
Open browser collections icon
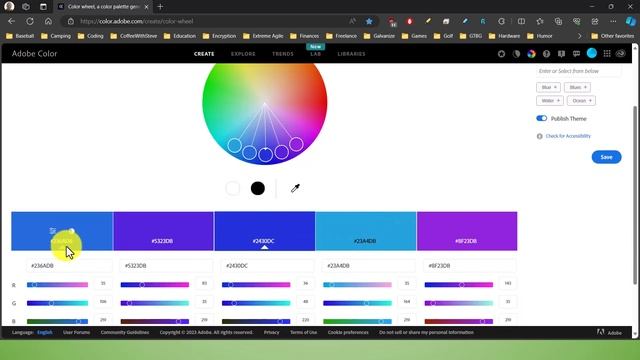(x=558, y=21)
